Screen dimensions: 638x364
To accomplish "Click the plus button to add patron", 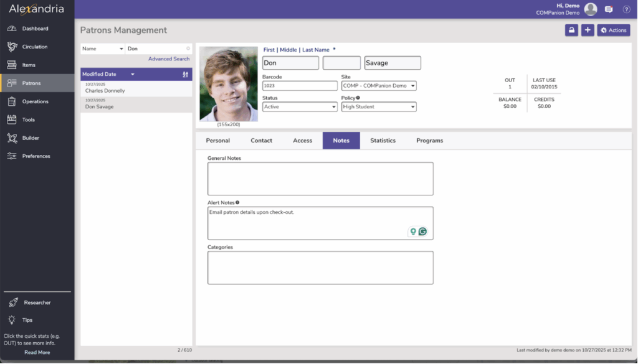I will pos(588,30).
